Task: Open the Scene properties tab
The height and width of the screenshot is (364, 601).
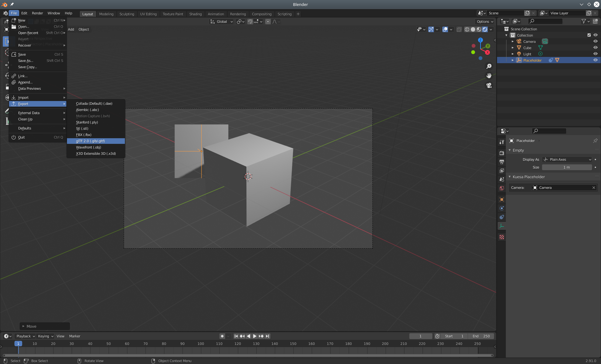Action: coord(502,179)
